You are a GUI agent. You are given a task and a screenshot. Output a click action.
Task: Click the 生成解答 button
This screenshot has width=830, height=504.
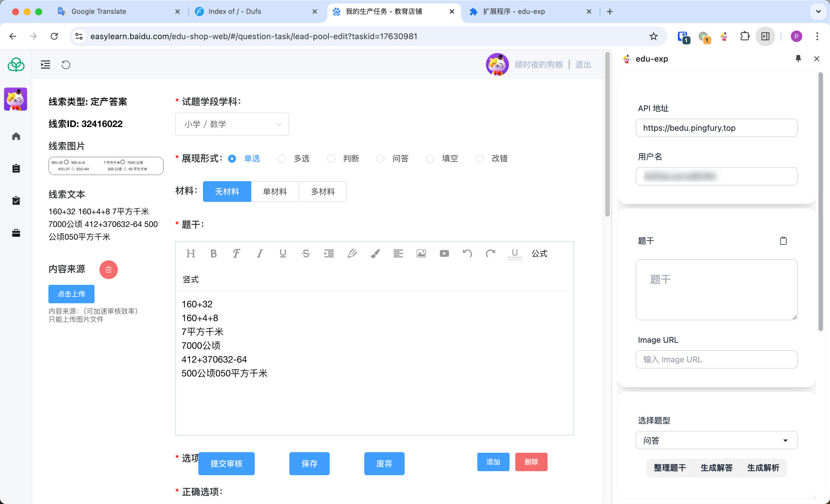[716, 468]
